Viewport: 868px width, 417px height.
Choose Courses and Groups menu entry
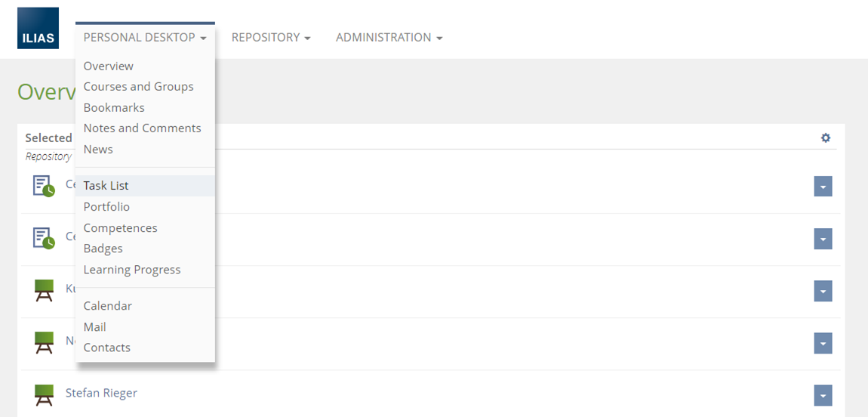click(139, 87)
